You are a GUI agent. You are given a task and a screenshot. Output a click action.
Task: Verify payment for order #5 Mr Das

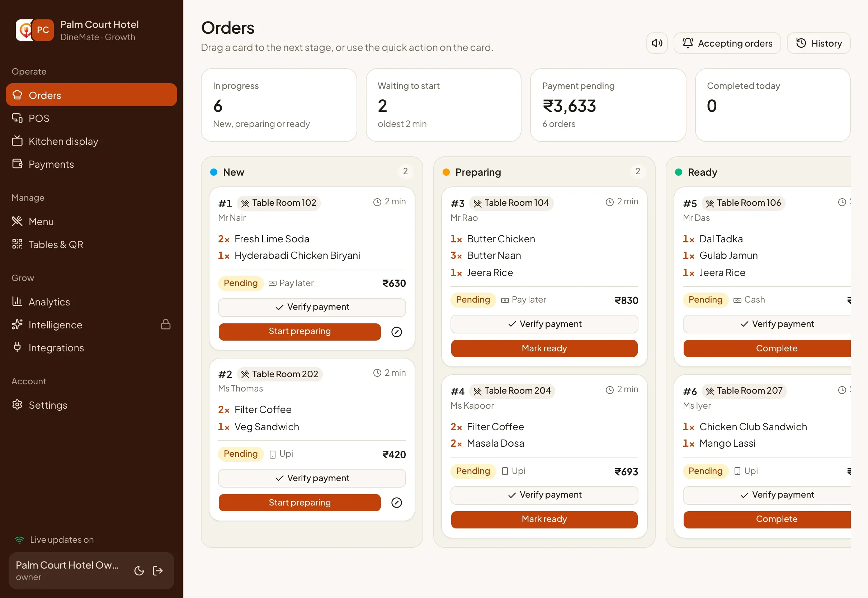point(767,324)
